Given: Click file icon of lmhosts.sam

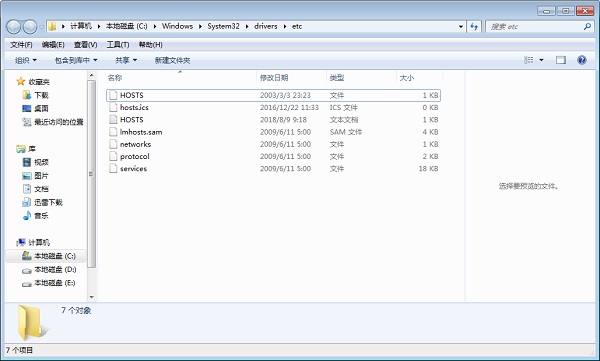Looking at the screenshot, I should [113, 132].
